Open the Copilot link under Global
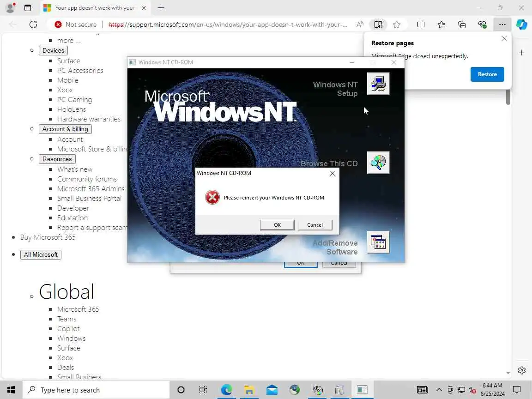Viewport: 532px width, 399px height. coord(68,329)
